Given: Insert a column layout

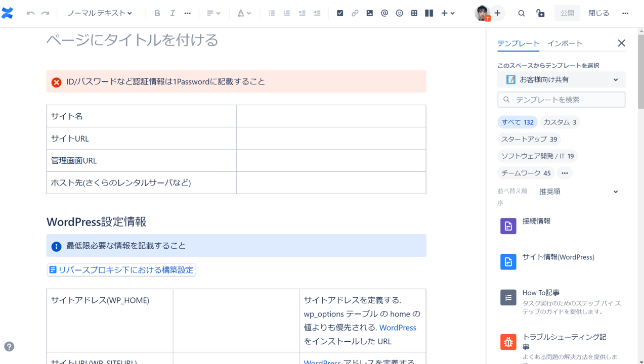Looking at the screenshot, I should pos(429,13).
